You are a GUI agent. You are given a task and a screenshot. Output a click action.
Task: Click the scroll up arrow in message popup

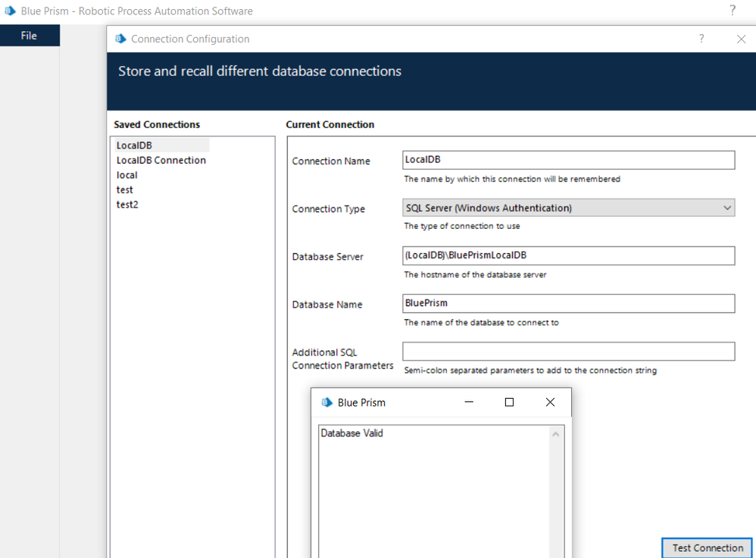tap(556, 434)
